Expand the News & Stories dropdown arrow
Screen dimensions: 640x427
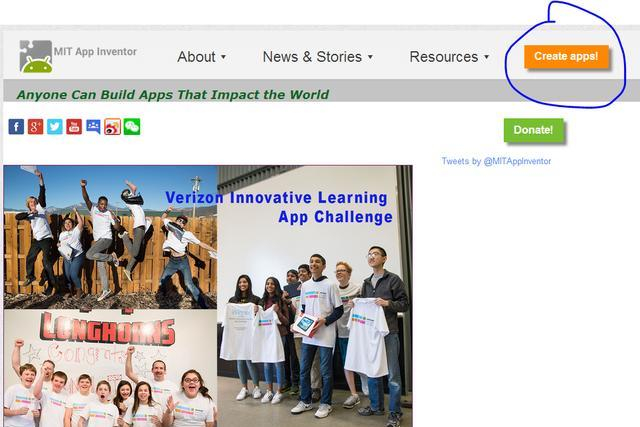[x=370, y=57]
